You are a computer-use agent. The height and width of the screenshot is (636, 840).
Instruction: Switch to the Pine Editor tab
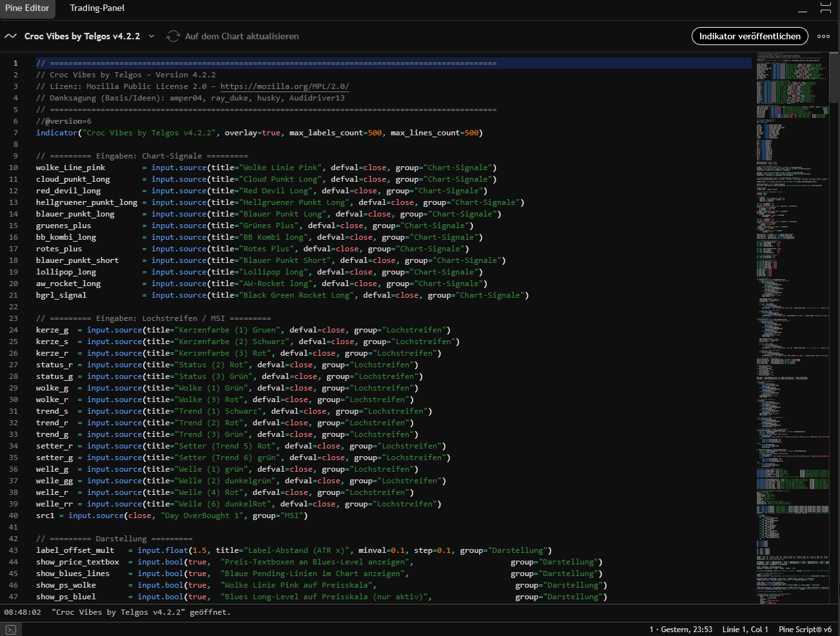tap(27, 8)
